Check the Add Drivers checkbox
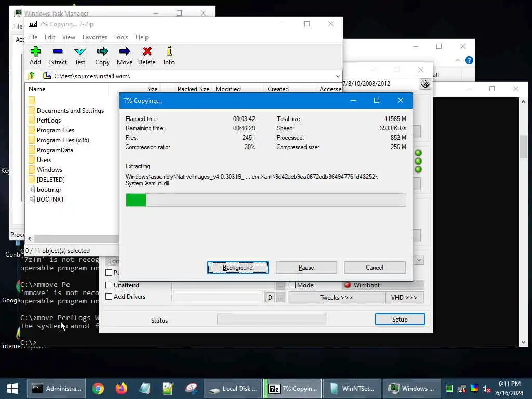This screenshot has width=532, height=399. [109, 297]
